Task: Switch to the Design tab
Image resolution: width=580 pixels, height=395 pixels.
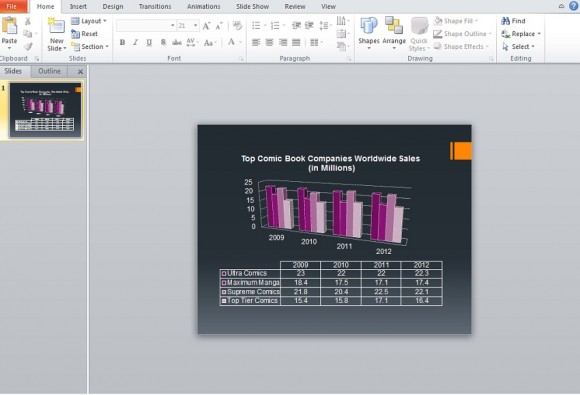Action: click(x=113, y=7)
